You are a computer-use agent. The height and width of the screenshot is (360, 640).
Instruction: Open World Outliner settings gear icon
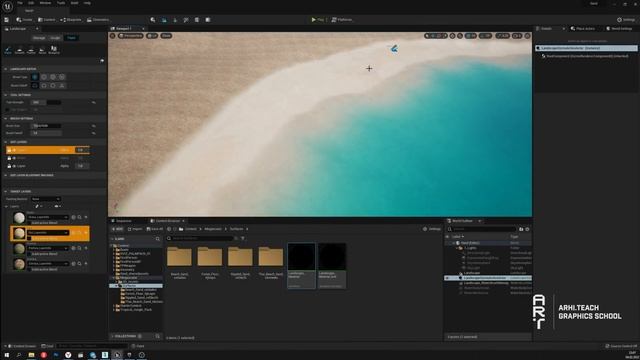(527, 229)
